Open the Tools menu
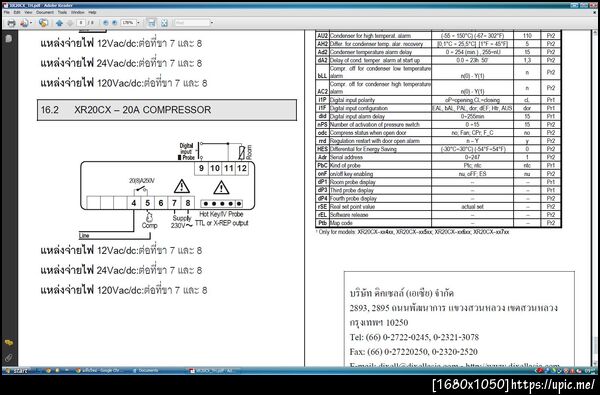600x395 pixels. pyautogui.click(x=62, y=12)
